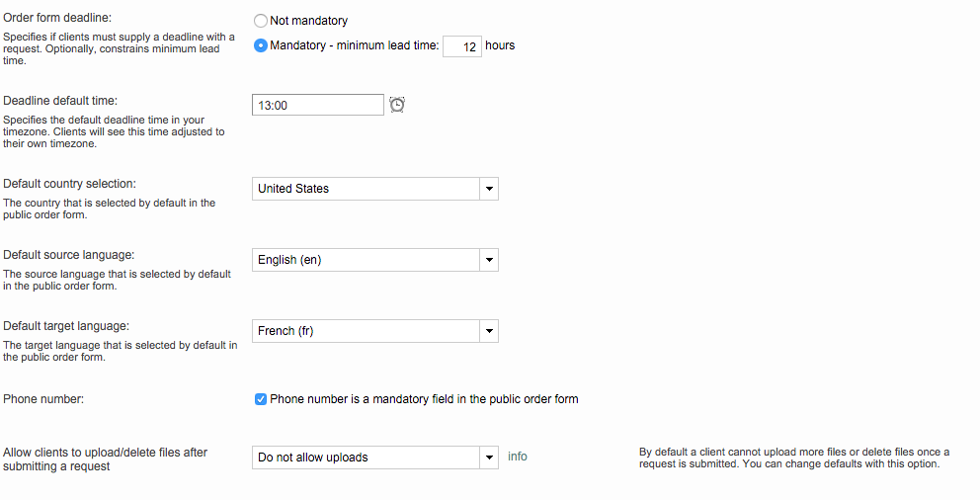Image resolution: width=980 pixels, height=500 pixels.
Task: Select Mandatory minimum lead time option
Action: [x=261, y=45]
